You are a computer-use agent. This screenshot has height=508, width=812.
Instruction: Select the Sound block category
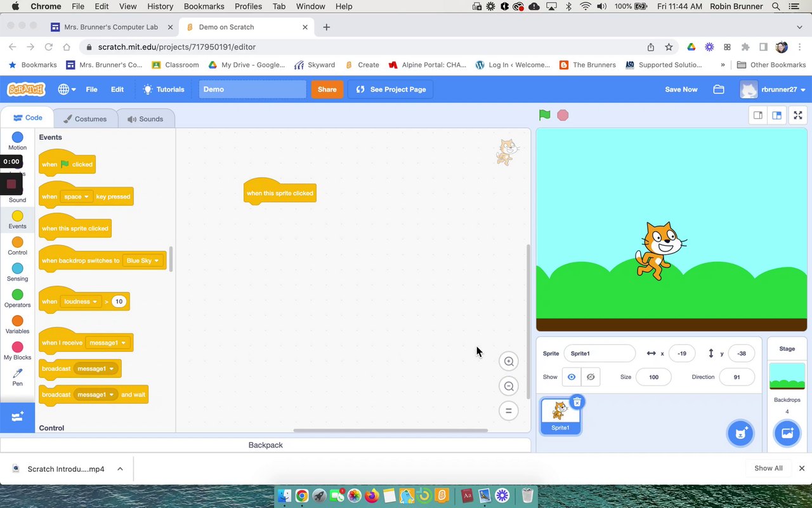[17, 194]
